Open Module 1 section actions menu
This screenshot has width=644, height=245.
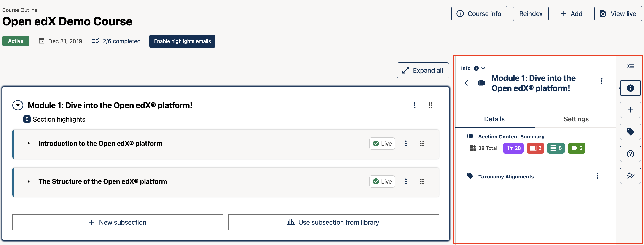(414, 105)
